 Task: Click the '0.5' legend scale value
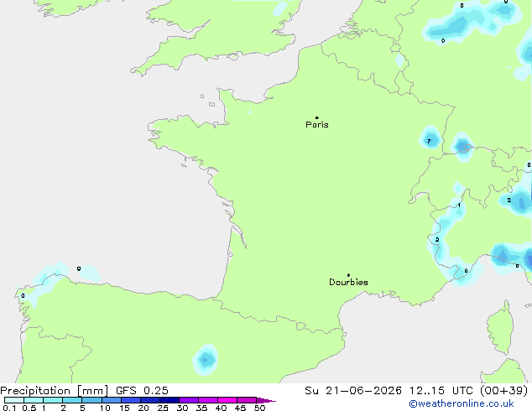coord(29,408)
